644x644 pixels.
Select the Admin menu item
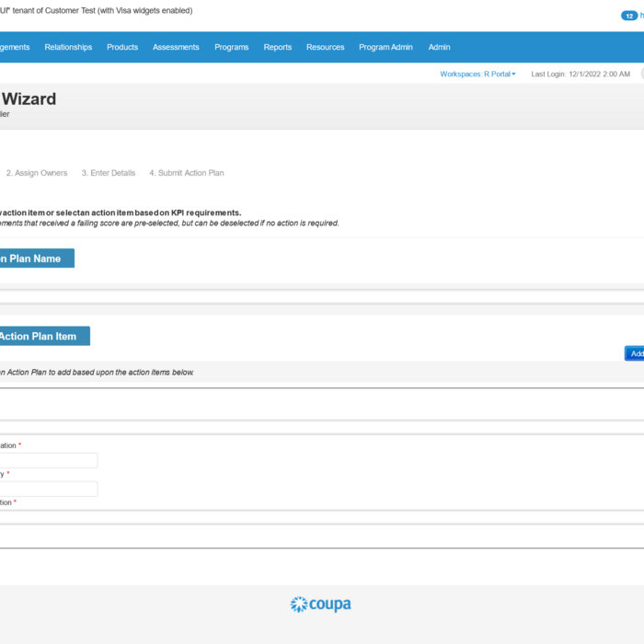pyautogui.click(x=439, y=47)
